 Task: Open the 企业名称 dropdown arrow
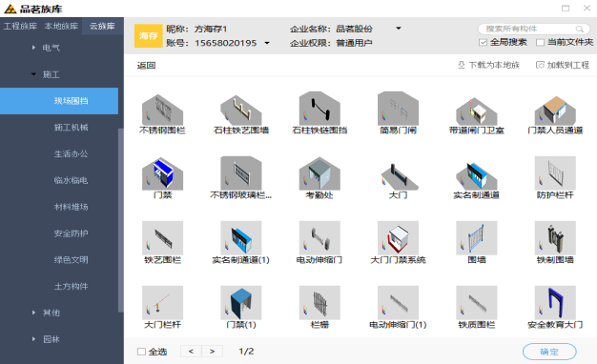399,29
